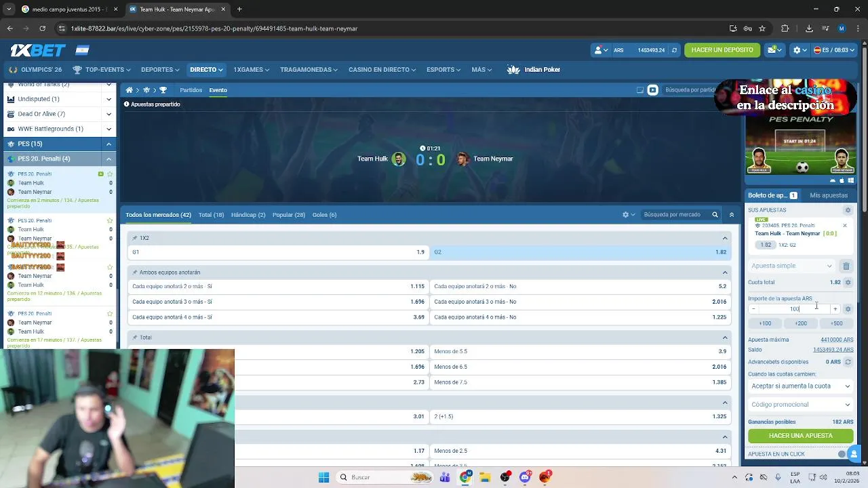The image size is (868, 488).
Task: Click the field view square icon
Action: pyautogui.click(x=639, y=90)
